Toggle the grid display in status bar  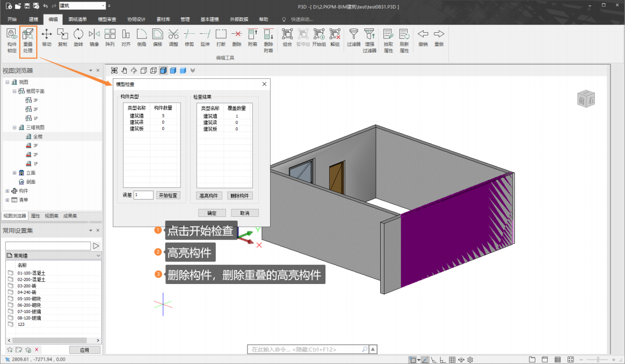(452, 360)
